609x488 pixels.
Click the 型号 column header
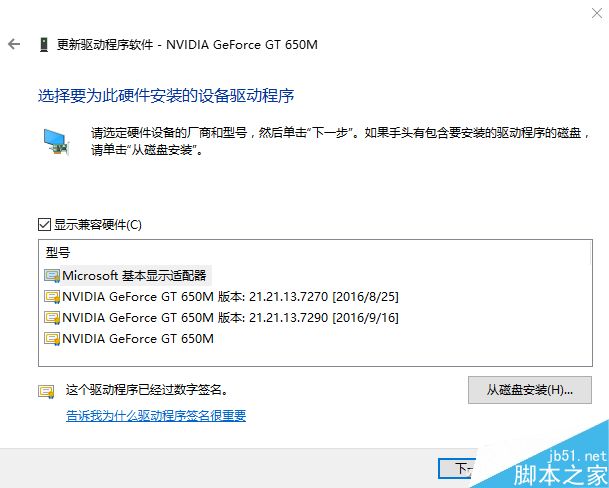[x=58, y=253]
